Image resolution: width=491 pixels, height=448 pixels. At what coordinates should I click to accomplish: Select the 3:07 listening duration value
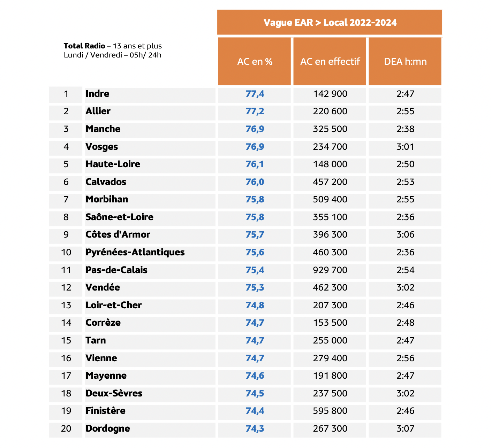pos(405,428)
